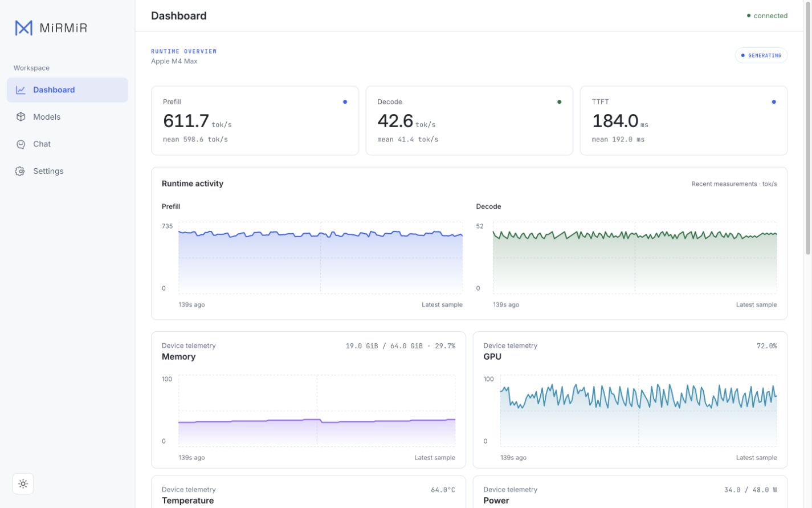Click the Recent measurements · tok/s label
Screen dimensions: 812x508
pyautogui.click(x=734, y=184)
